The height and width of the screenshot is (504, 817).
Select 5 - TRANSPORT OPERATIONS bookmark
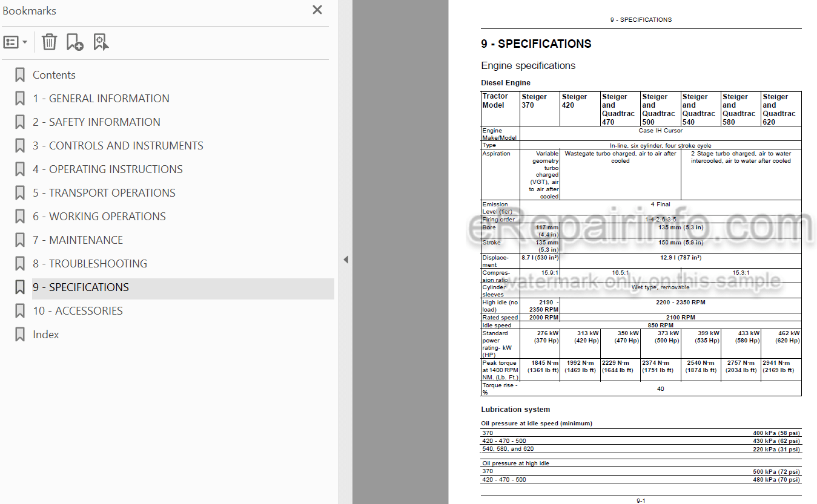point(104,193)
